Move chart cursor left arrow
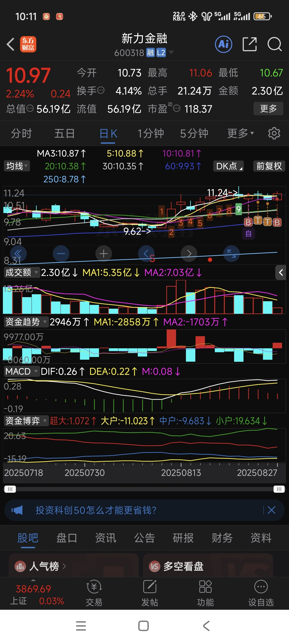This screenshot has height=644, width=289. 146,254
